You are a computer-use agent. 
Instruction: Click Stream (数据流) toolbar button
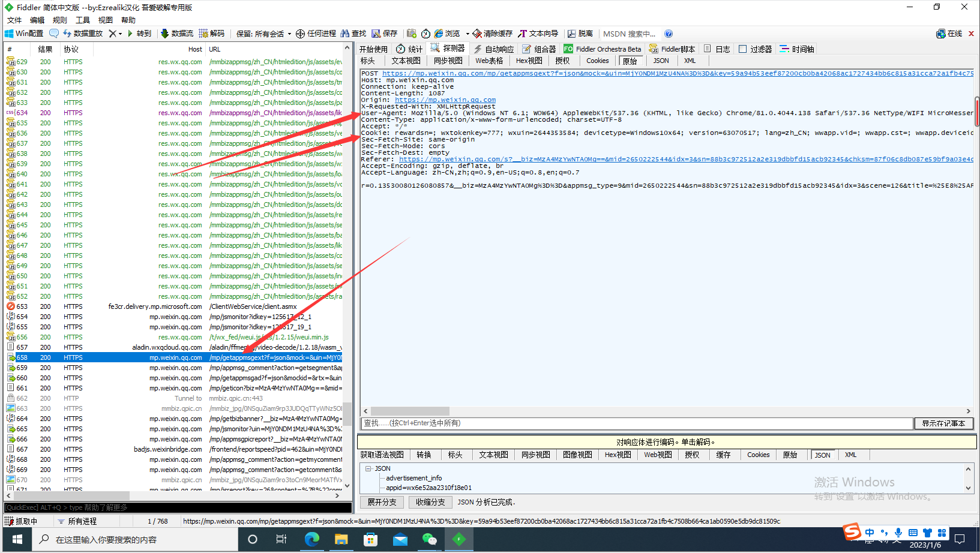(177, 34)
